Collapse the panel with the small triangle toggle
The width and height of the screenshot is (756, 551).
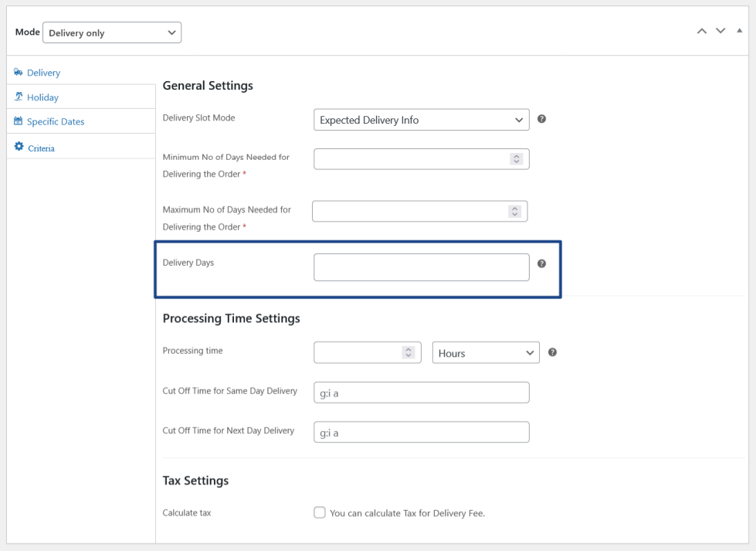pyautogui.click(x=739, y=31)
